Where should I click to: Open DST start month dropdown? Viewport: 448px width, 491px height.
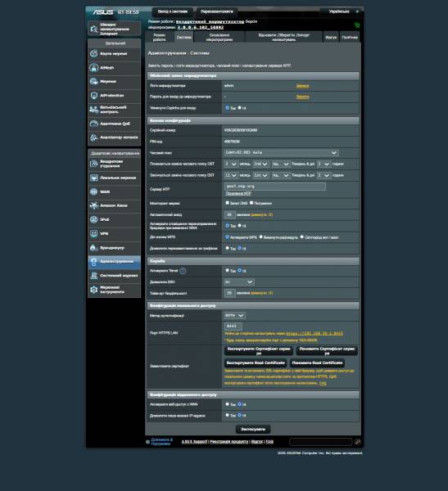pyautogui.click(x=231, y=164)
